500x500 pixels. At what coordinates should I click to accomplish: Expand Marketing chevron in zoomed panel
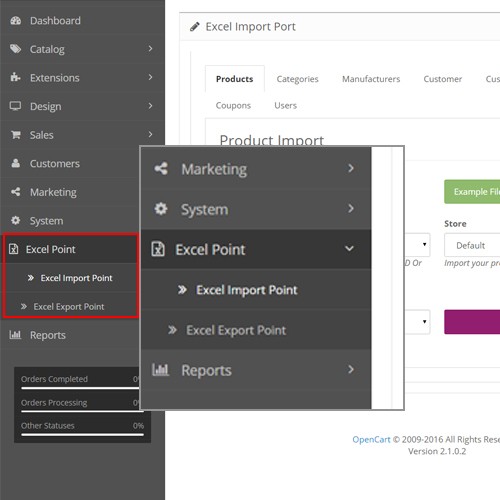(351, 168)
